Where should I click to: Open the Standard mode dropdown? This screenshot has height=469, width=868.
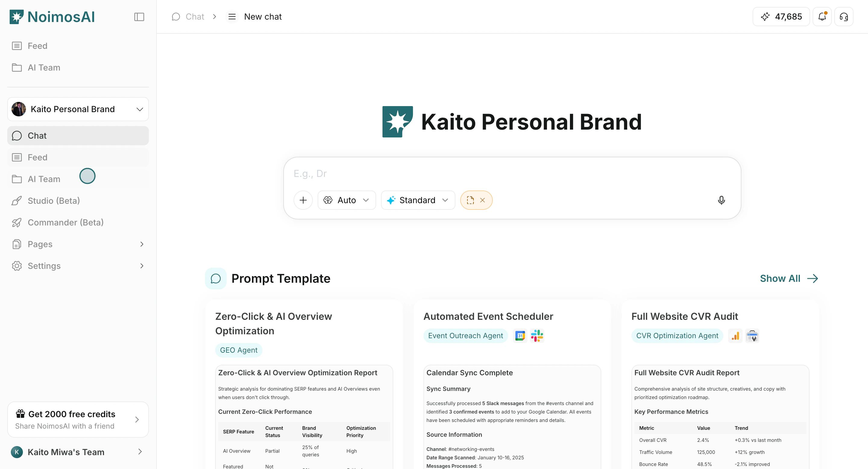[418, 200]
